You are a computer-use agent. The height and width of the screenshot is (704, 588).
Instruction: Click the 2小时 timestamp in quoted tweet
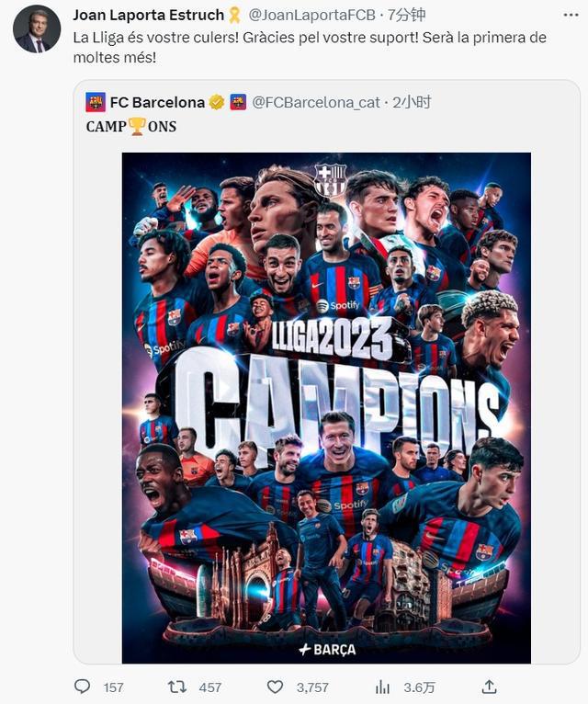[412, 102]
